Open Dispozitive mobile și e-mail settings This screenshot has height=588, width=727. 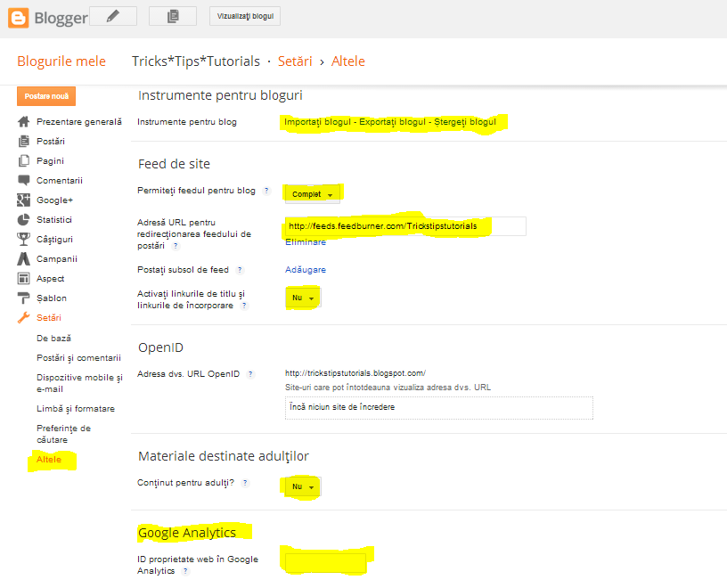[x=79, y=383]
